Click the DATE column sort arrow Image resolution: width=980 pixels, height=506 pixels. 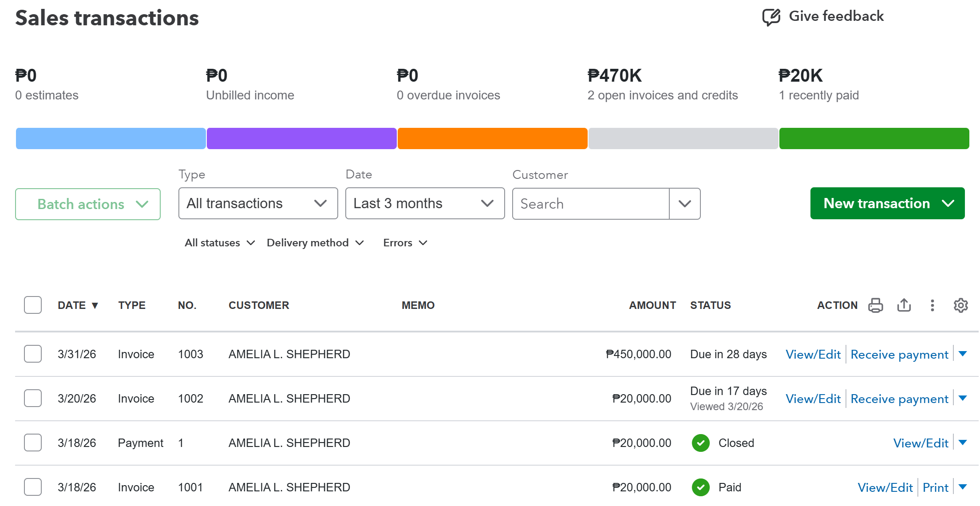(x=95, y=306)
